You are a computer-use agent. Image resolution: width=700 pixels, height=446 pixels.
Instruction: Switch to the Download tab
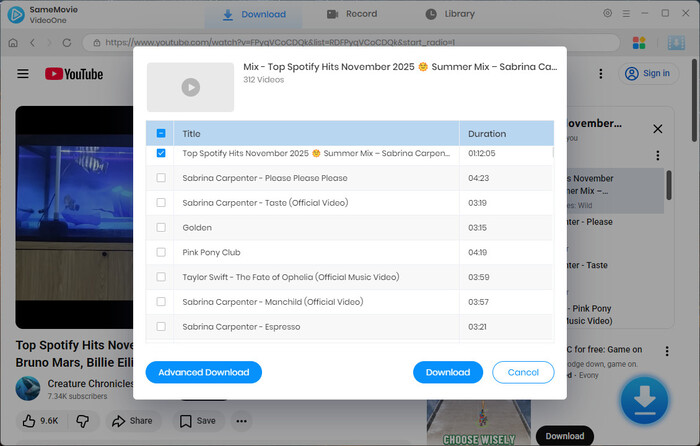click(254, 15)
